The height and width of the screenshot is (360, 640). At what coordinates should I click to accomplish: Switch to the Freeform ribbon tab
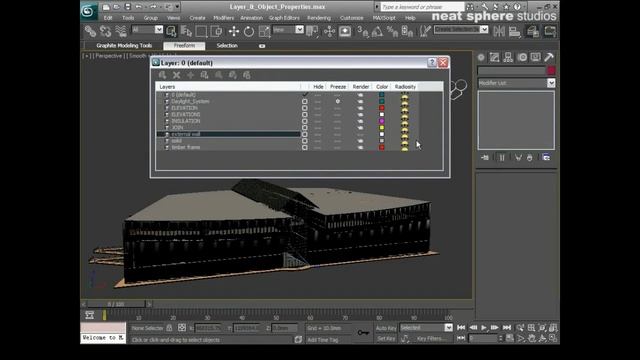coord(184,46)
